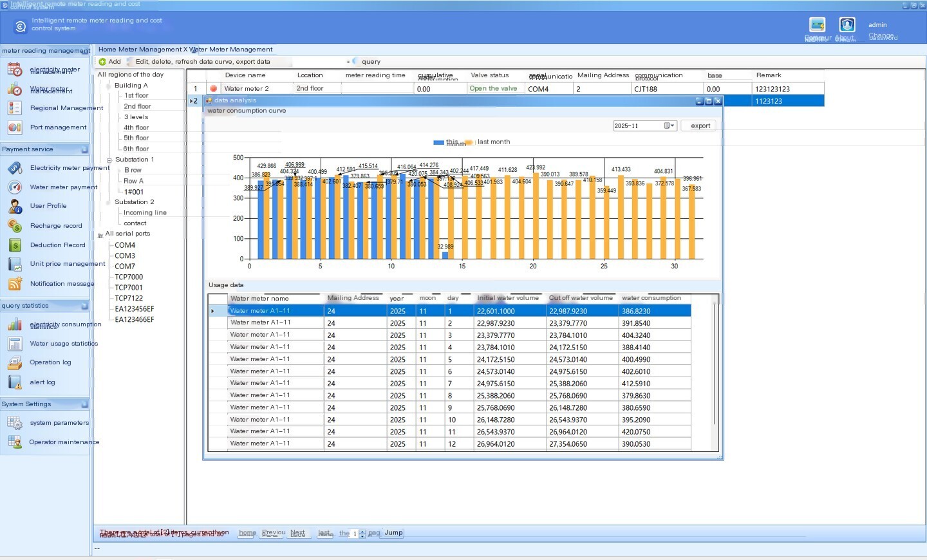Collapse the System Settings panel
The width and height of the screenshot is (927, 560).
point(84,404)
